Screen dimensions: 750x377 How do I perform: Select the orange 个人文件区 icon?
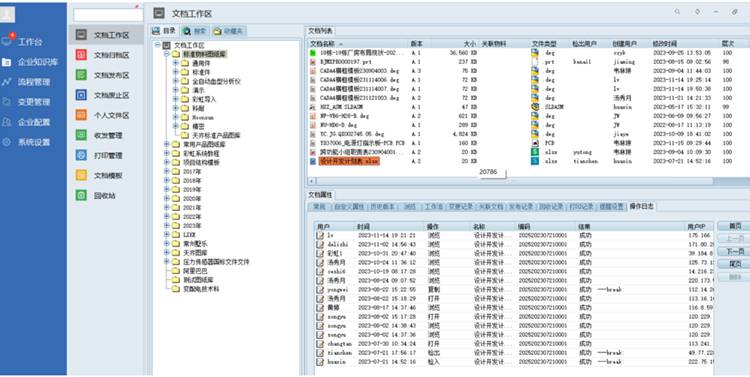81,115
